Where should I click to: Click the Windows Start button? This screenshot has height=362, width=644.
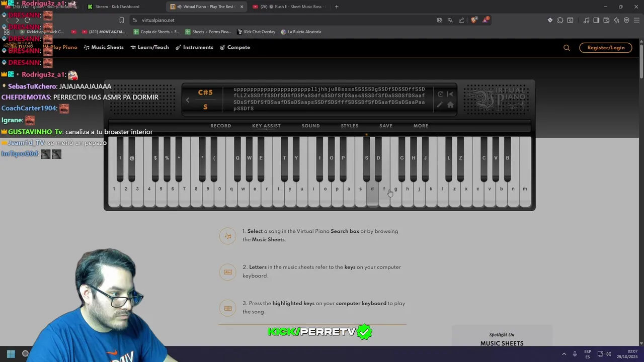(x=11, y=354)
